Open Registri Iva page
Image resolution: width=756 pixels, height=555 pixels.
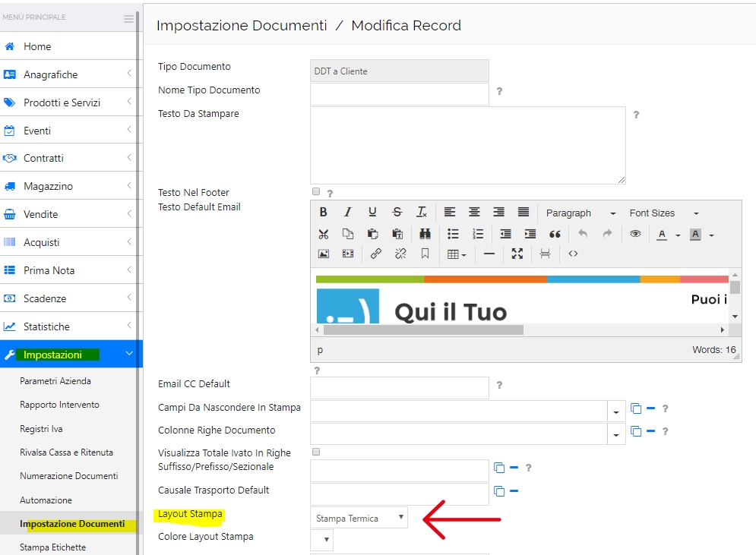(41, 429)
